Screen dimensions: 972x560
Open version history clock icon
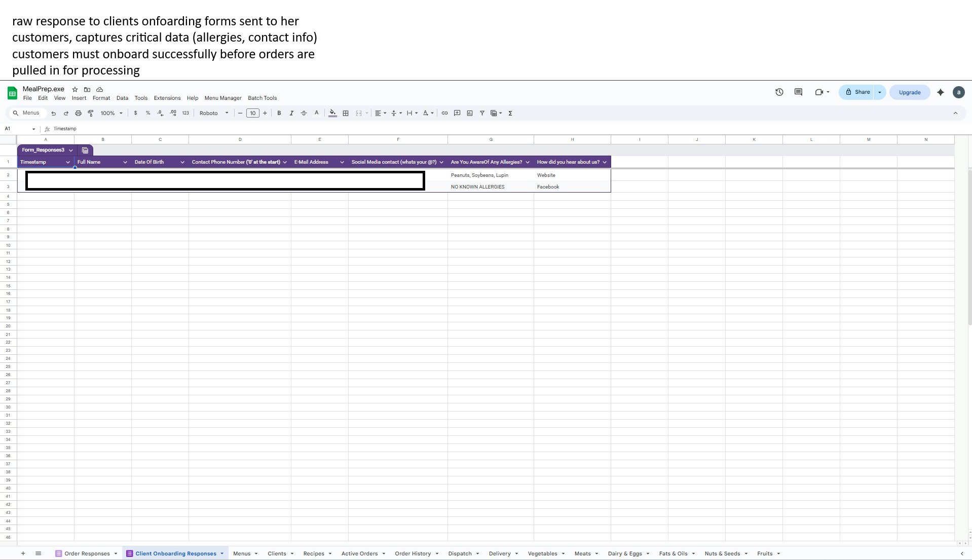pos(779,92)
